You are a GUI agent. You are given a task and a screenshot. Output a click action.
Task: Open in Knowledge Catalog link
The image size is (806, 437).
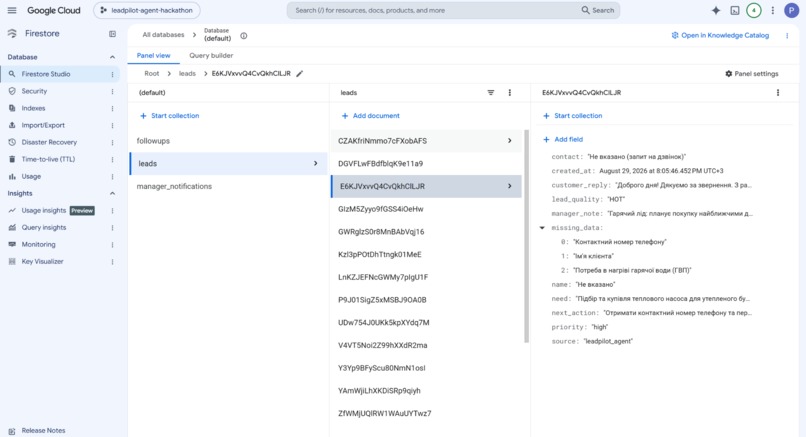pyautogui.click(x=720, y=35)
